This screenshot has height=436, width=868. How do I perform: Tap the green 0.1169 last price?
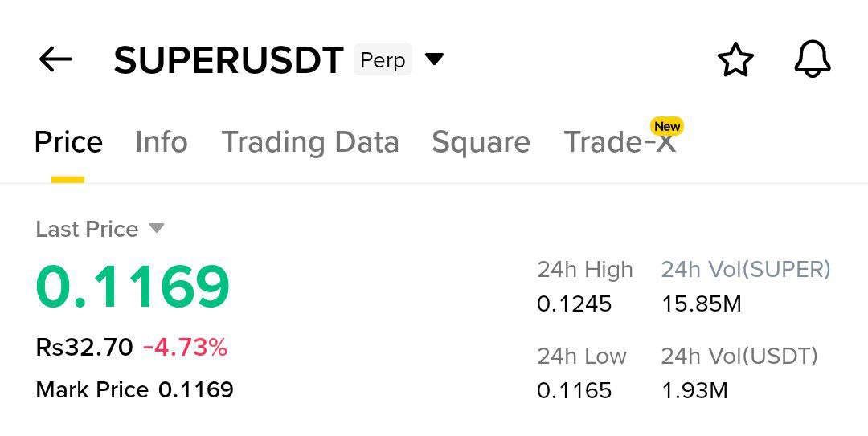tap(133, 287)
